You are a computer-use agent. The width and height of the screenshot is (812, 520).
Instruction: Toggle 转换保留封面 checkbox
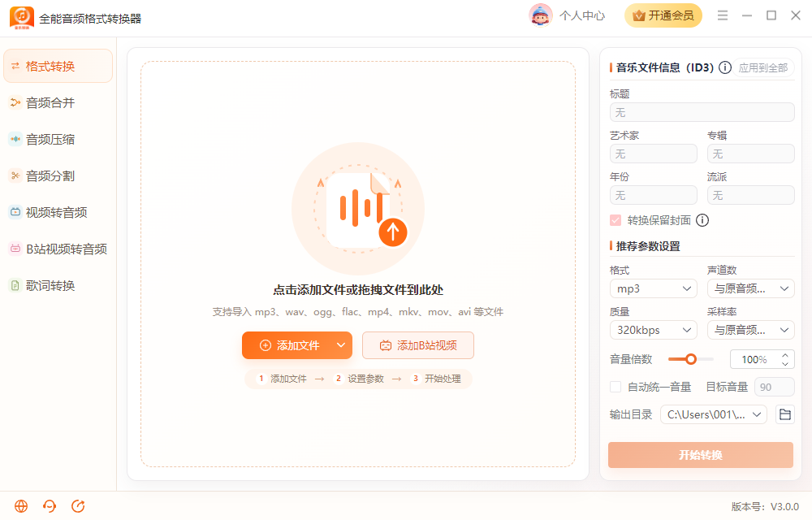coord(615,221)
